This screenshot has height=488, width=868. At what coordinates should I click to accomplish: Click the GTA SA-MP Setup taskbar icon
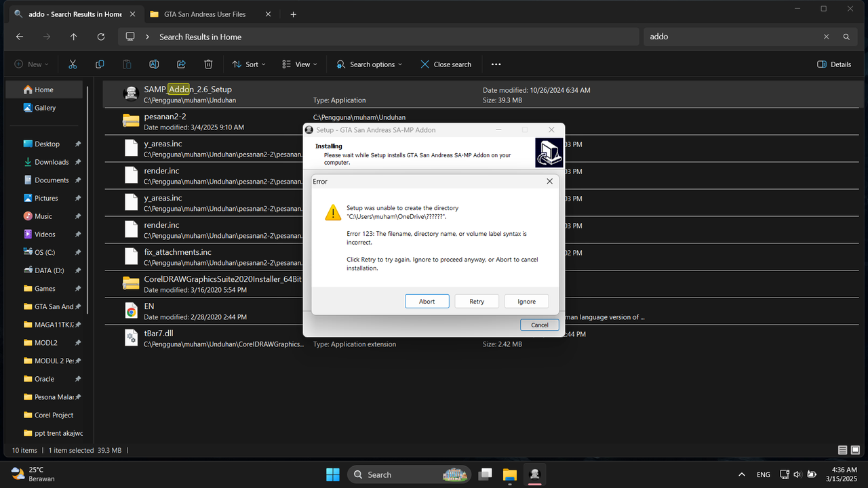click(x=535, y=474)
